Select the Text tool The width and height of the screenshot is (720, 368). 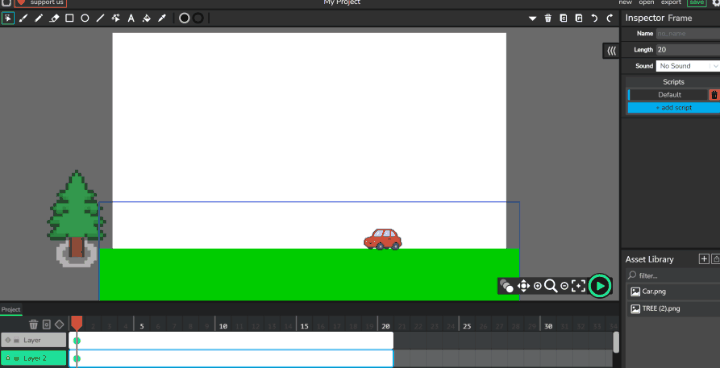point(131,18)
